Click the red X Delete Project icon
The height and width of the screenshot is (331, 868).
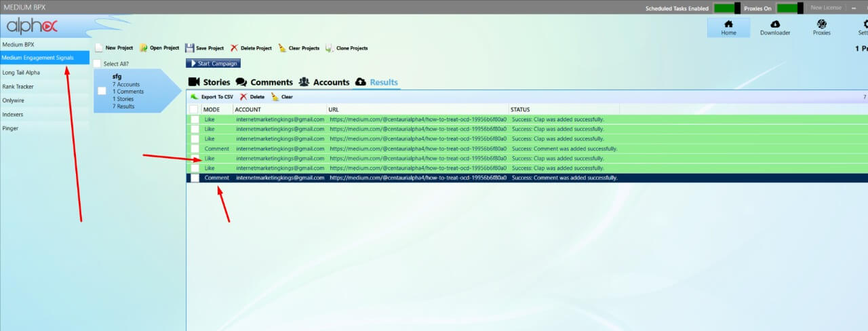coord(234,48)
